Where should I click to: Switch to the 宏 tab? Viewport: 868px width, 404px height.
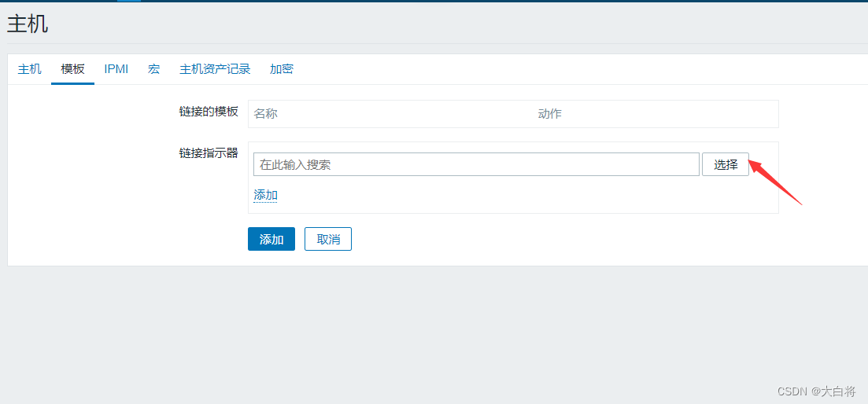click(154, 69)
